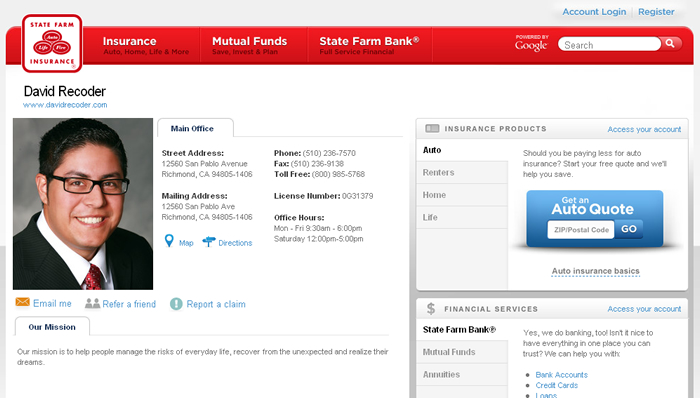Open the Insurance menu in the red bar
Viewport: 700px width, 398px height.
(146, 45)
